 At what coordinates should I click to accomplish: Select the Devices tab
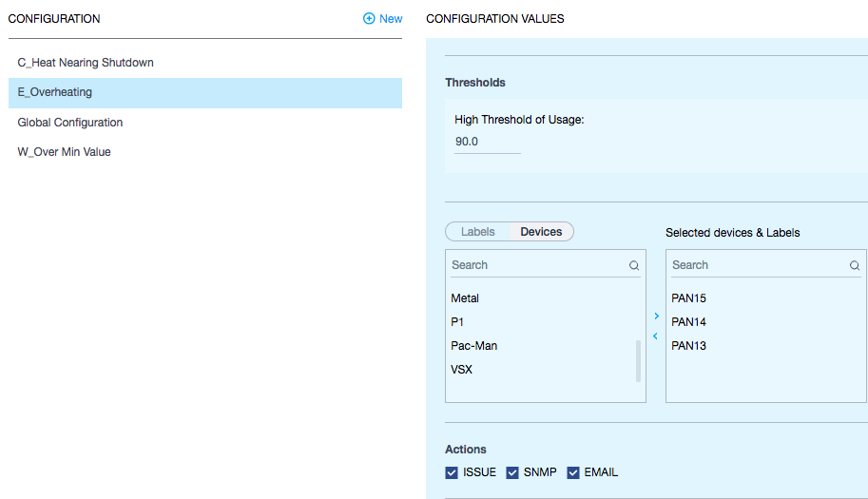(x=541, y=232)
